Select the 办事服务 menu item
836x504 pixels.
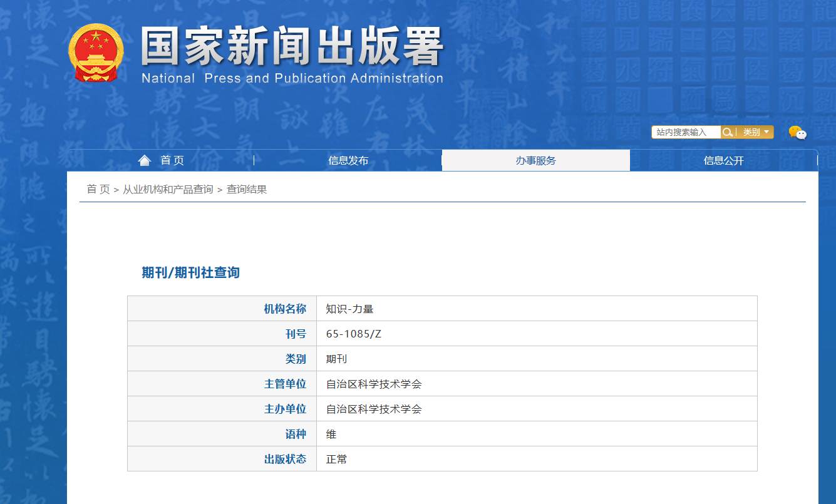tap(536, 160)
